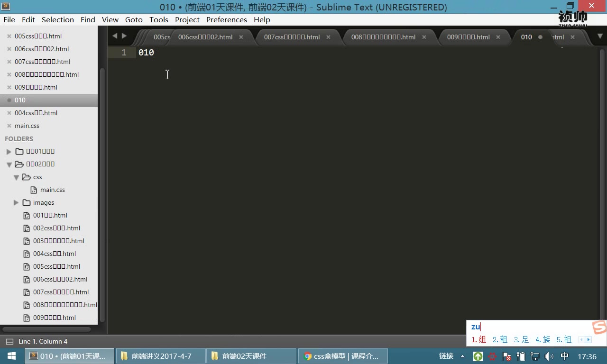Image resolution: width=607 pixels, height=364 pixels.
Task: Show hidden system tray icons
Action: pyautogui.click(x=463, y=356)
